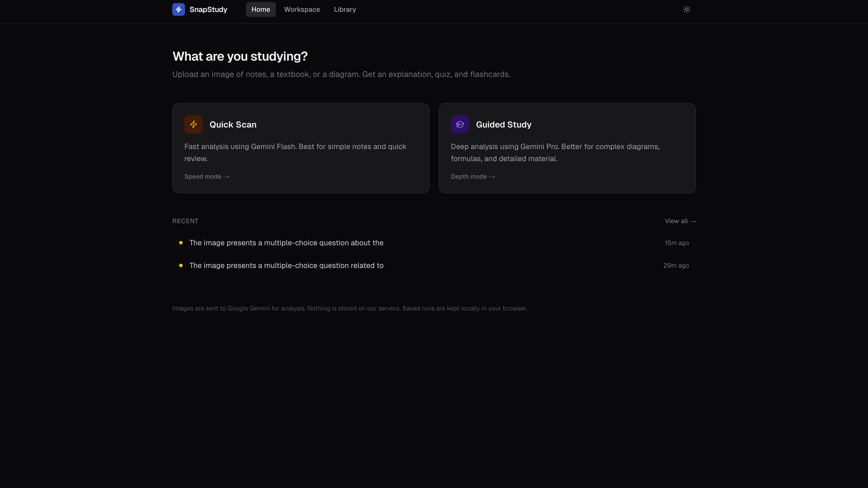Select the Quick Scan card title
This screenshot has height=488, width=868.
pyautogui.click(x=233, y=125)
